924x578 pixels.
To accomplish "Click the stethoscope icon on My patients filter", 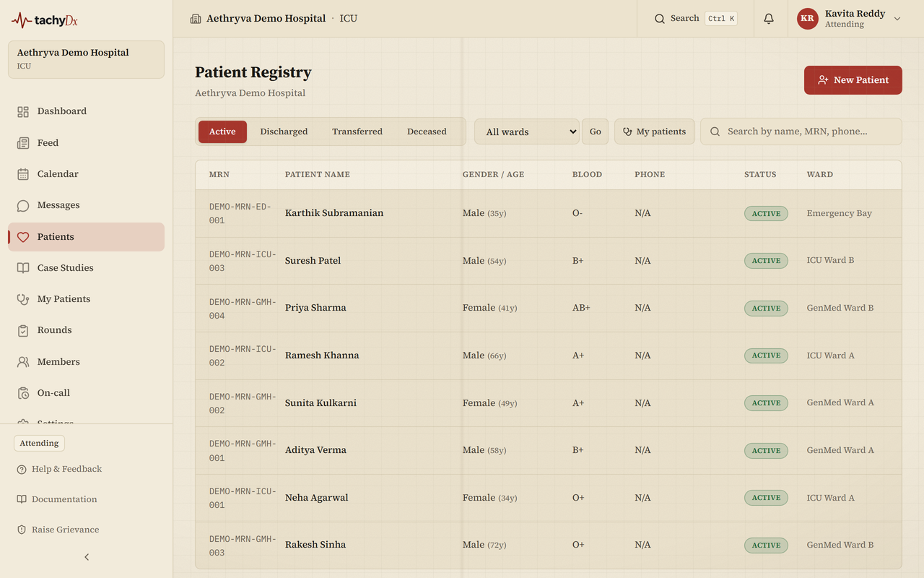I will pyautogui.click(x=627, y=131).
